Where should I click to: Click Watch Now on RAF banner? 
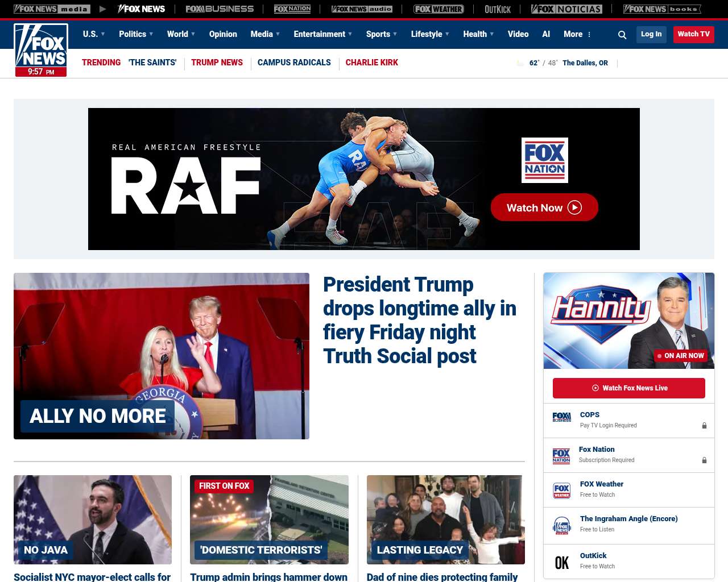[x=544, y=207]
